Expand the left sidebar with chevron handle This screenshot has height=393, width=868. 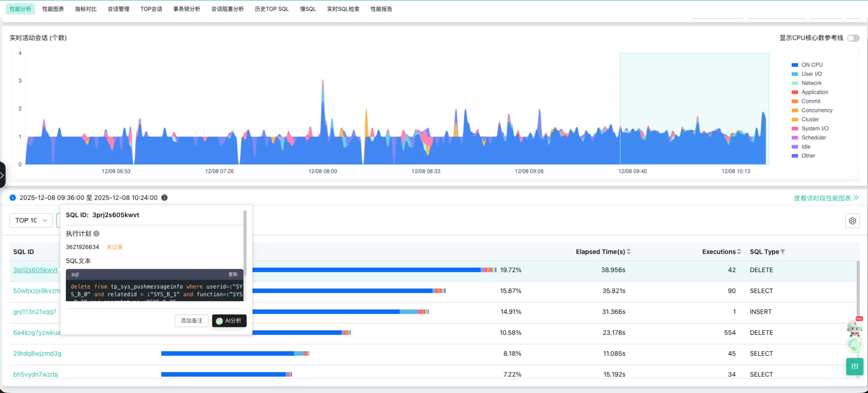coord(2,175)
